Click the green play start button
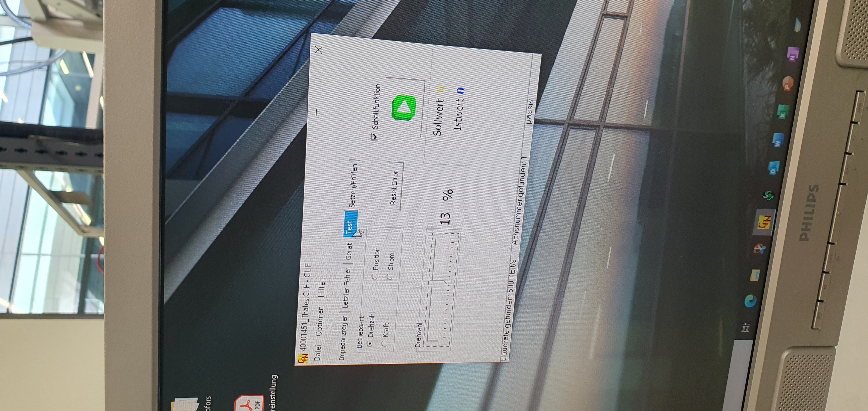Screen dimensions: 868x411 click(404, 107)
